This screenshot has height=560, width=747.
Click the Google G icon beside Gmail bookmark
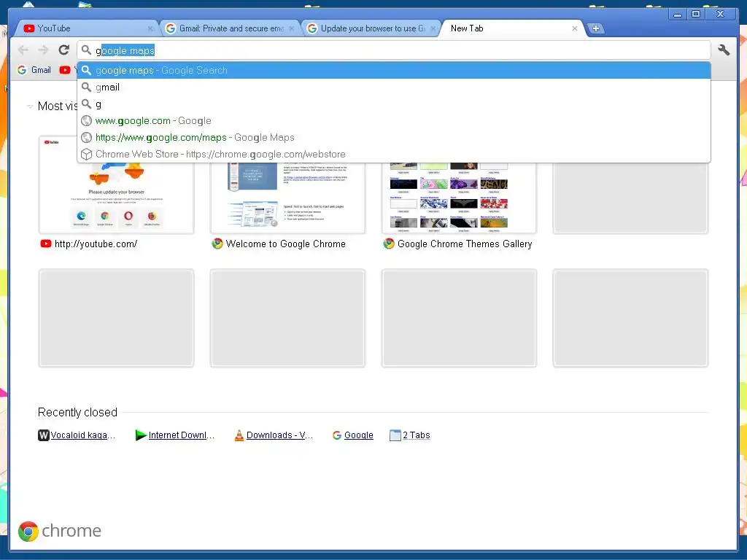click(x=21, y=70)
